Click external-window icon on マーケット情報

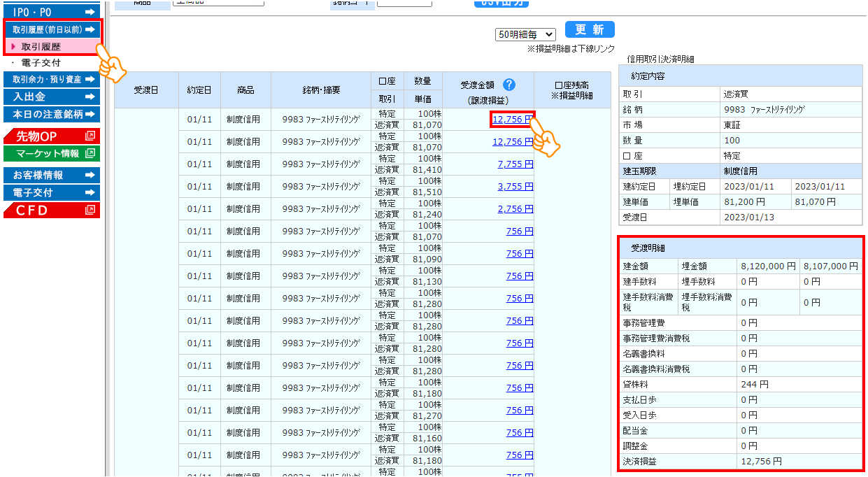[90, 153]
